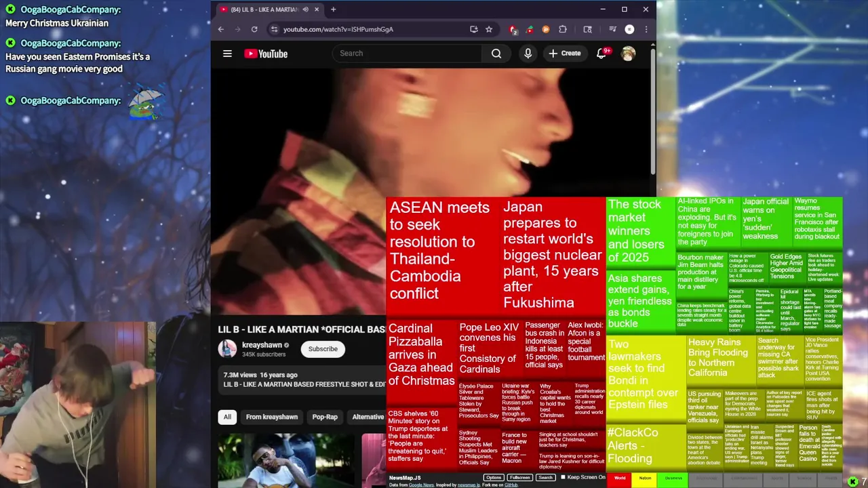Image resolution: width=868 pixels, height=488 pixels.
Task: Open Asia shares extend gains story
Action: [641, 301]
